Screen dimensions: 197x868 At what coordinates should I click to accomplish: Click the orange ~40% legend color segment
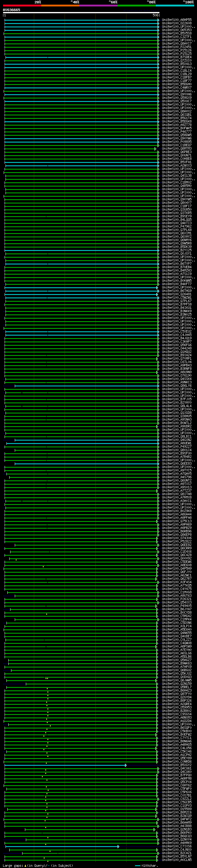(60, 6)
